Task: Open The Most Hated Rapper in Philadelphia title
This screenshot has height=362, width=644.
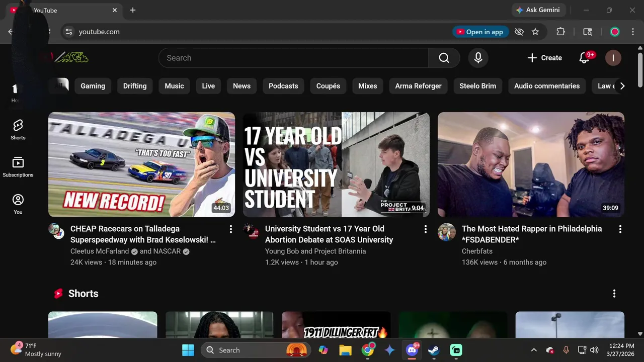Action: pos(532,234)
